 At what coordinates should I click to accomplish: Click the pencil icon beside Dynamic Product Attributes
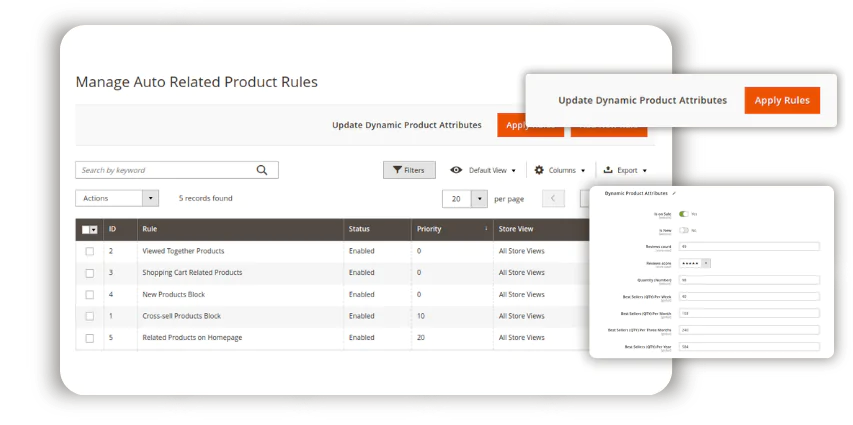pos(674,193)
